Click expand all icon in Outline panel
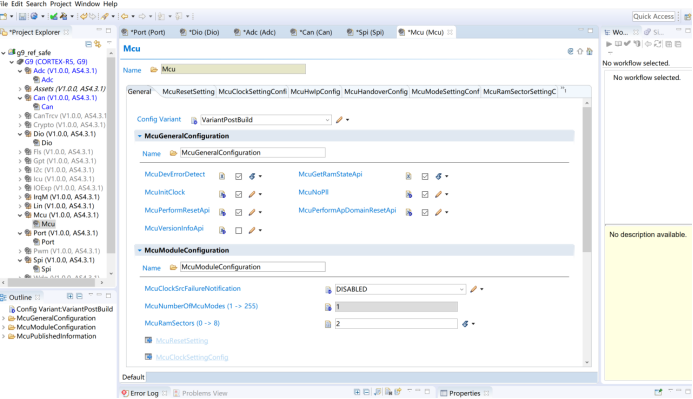This screenshot has height=399, width=693. pos(70,296)
